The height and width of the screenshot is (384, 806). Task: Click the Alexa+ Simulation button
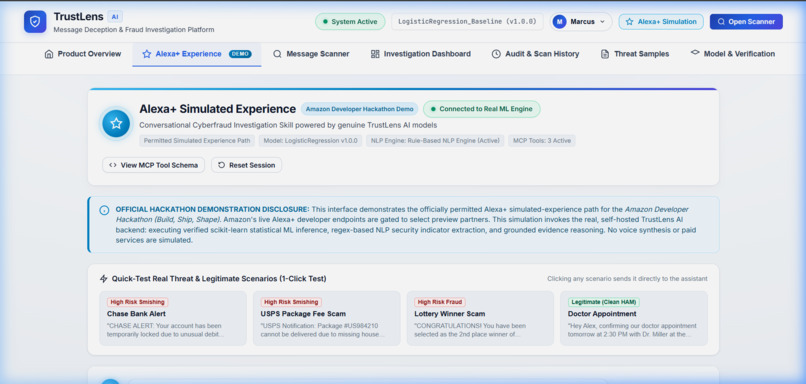[661, 22]
